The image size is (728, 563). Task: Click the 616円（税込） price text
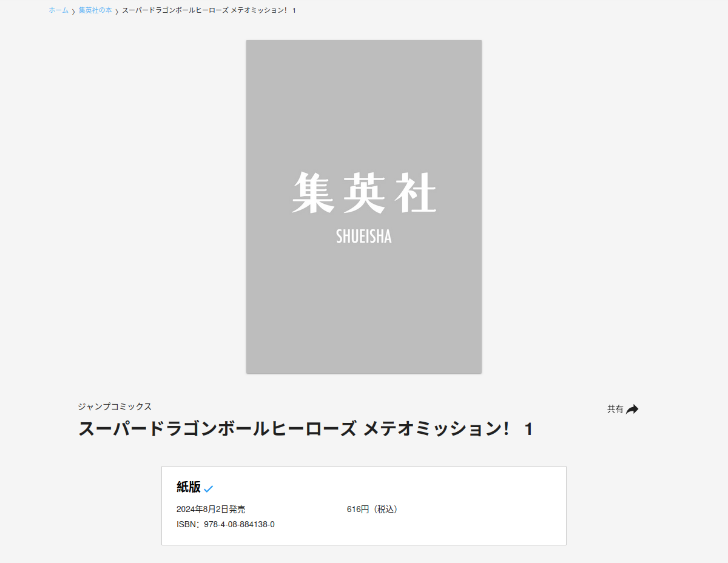point(372,510)
